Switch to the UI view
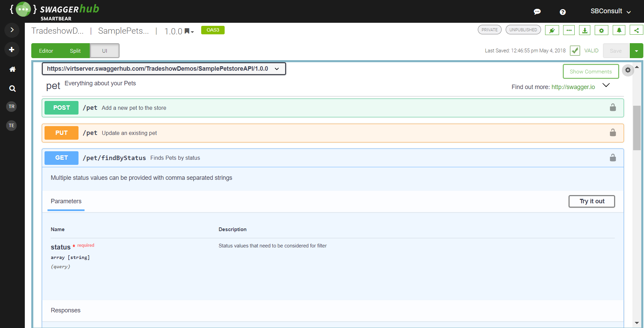 pyautogui.click(x=105, y=51)
